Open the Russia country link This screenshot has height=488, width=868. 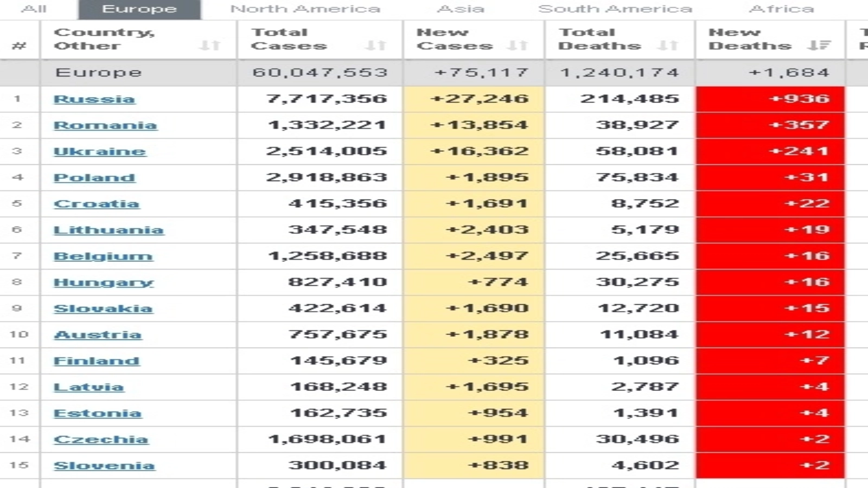(x=94, y=99)
